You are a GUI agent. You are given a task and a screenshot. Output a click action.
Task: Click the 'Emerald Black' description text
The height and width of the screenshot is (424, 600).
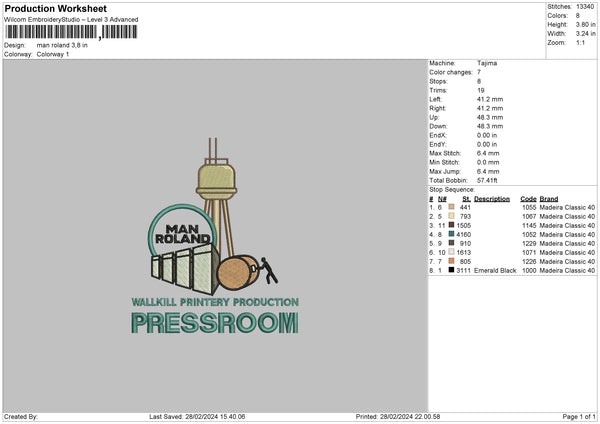click(495, 270)
